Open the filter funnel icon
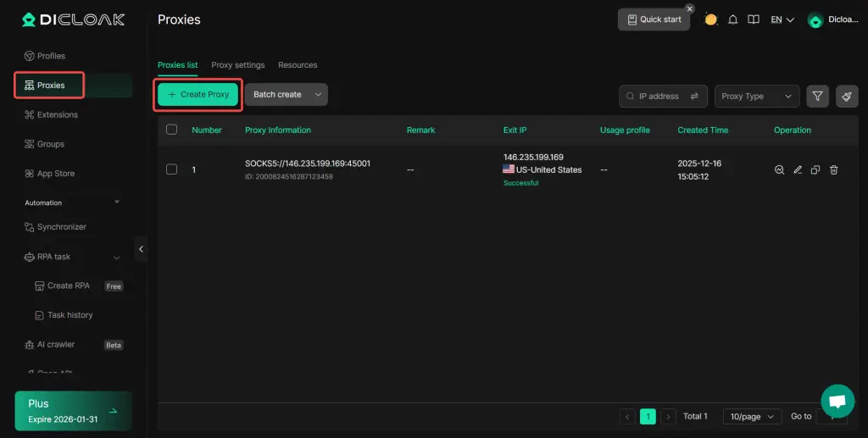This screenshot has height=438, width=868. 817,97
